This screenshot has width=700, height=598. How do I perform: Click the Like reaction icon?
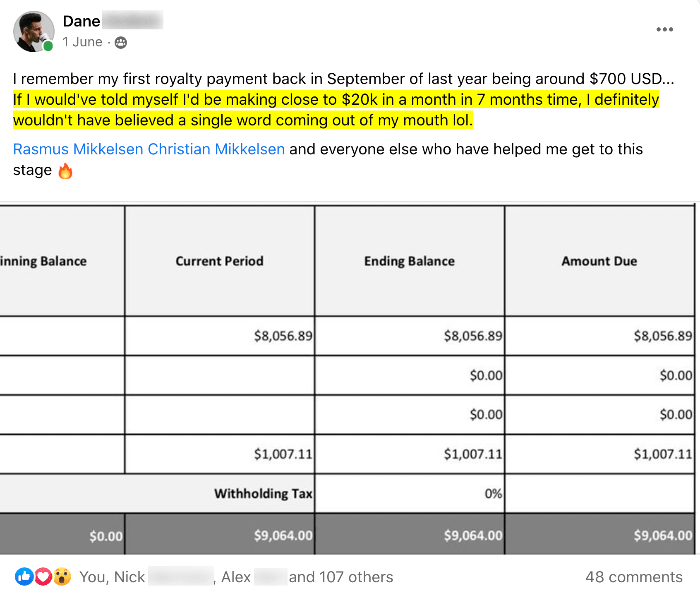[x=24, y=576]
